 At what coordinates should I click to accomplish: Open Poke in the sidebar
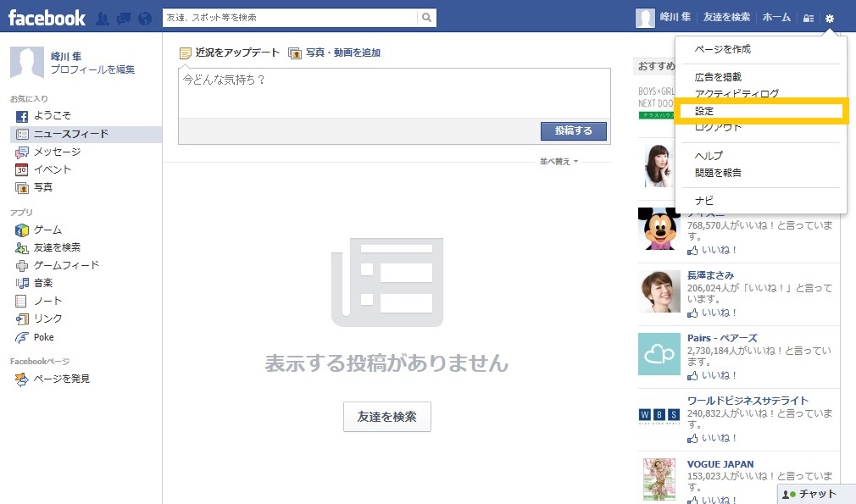coord(44,338)
